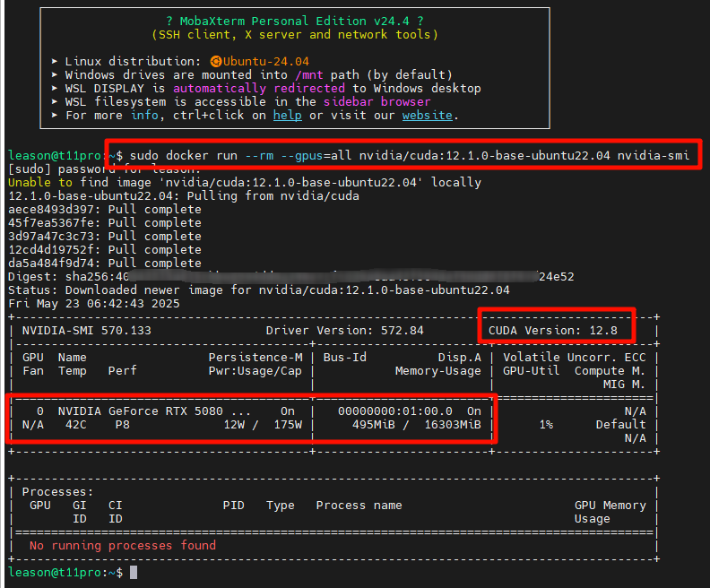Click the 'MobaXterm Personal Edition v24.4' title
Image resolution: width=710 pixels, height=588 pixels.
(x=295, y=21)
